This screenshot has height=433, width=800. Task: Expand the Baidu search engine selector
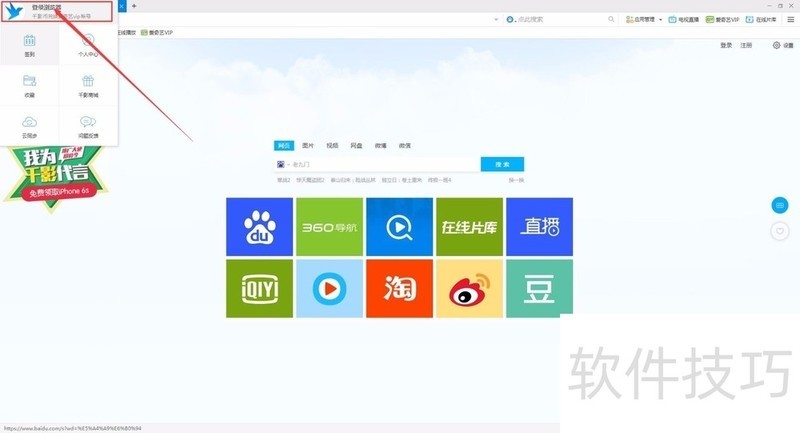click(x=283, y=164)
